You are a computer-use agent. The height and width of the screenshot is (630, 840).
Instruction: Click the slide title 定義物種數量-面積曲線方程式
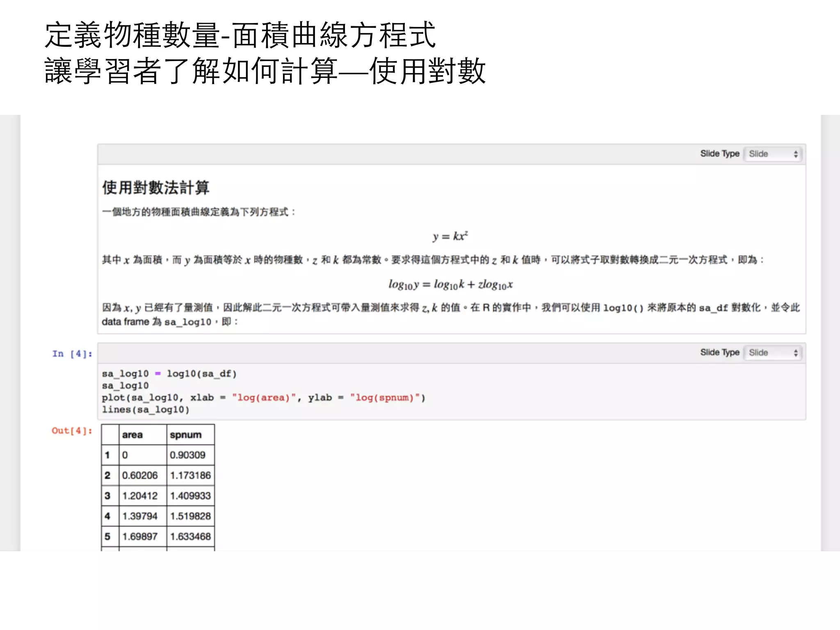[240, 35]
